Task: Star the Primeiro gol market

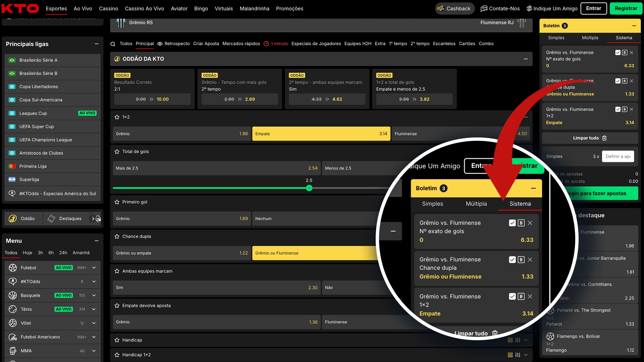Action: point(117,202)
